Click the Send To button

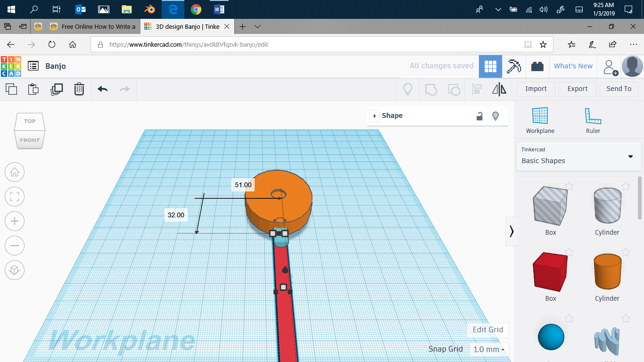click(619, 89)
